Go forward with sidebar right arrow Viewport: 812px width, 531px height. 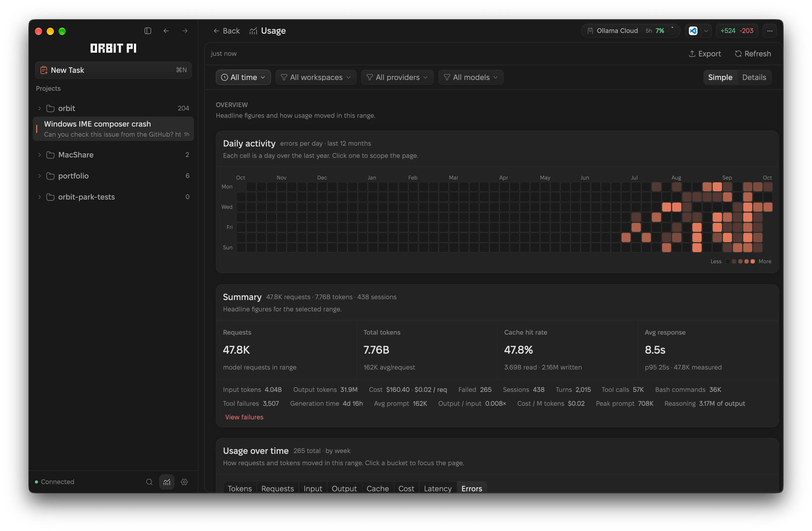(x=185, y=31)
